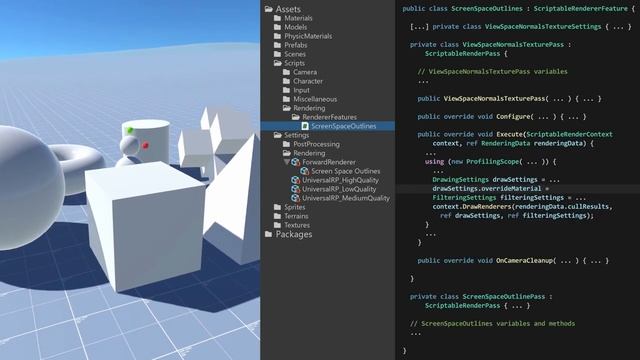The width and height of the screenshot is (640, 360).
Task: Select the Scripts folder label
Action: [294, 63]
